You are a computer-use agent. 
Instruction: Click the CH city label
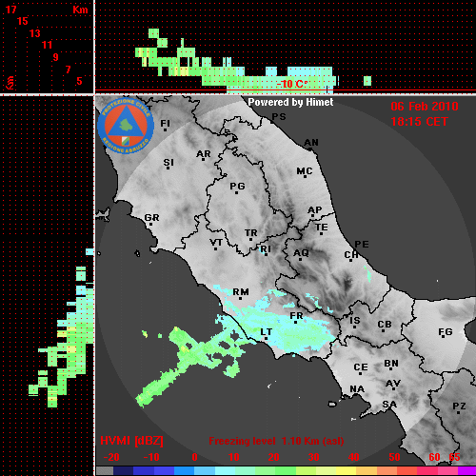click(351, 255)
